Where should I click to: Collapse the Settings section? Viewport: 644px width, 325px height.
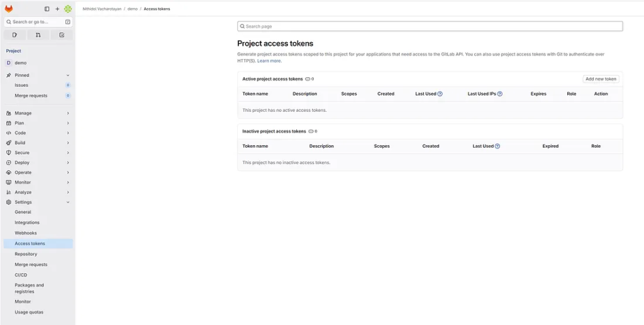[x=68, y=202]
